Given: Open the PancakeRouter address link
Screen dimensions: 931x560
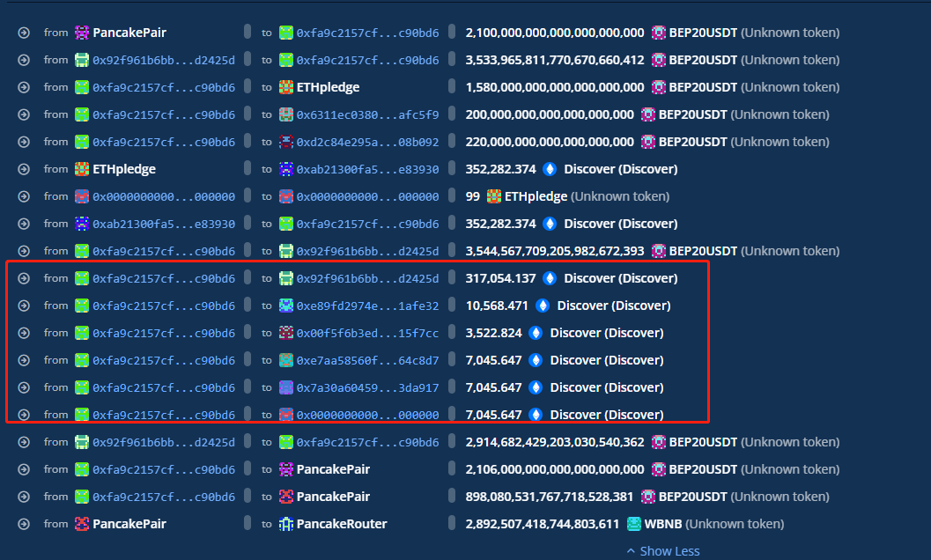Looking at the screenshot, I should click(341, 524).
